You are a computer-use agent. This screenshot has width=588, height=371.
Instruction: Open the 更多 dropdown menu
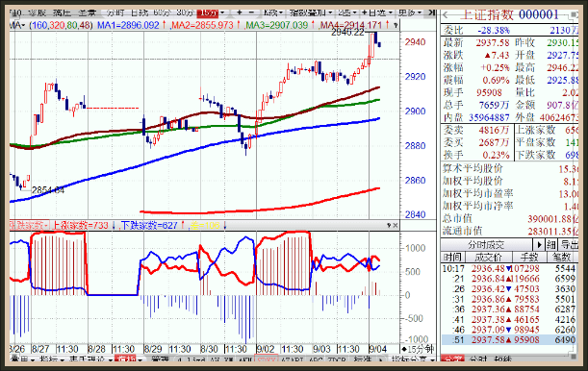click(x=410, y=12)
